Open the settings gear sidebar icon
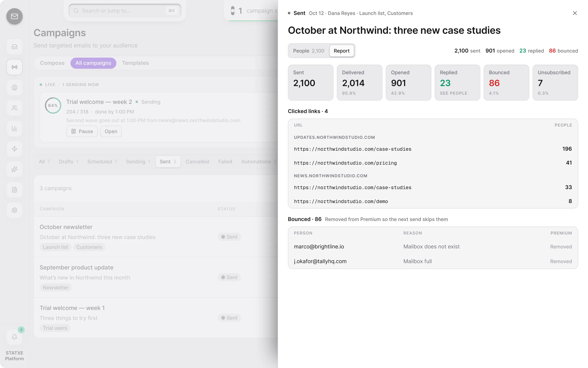The width and height of the screenshot is (588, 368). pyautogui.click(x=14, y=210)
